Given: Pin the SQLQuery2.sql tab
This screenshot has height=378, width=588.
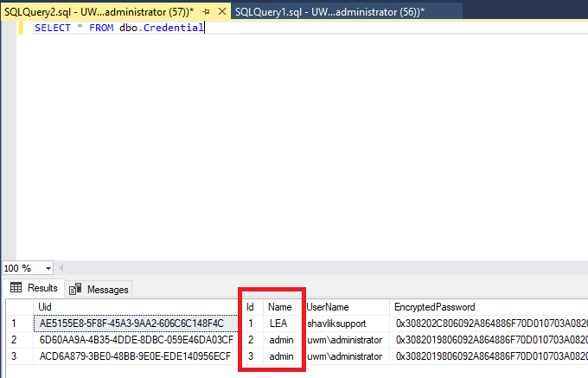Looking at the screenshot, I should pyautogui.click(x=206, y=12).
